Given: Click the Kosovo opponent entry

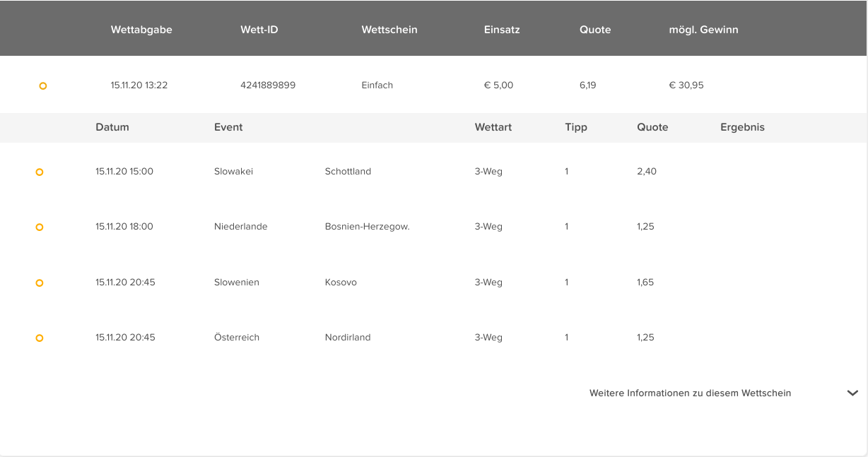Looking at the screenshot, I should [x=341, y=282].
